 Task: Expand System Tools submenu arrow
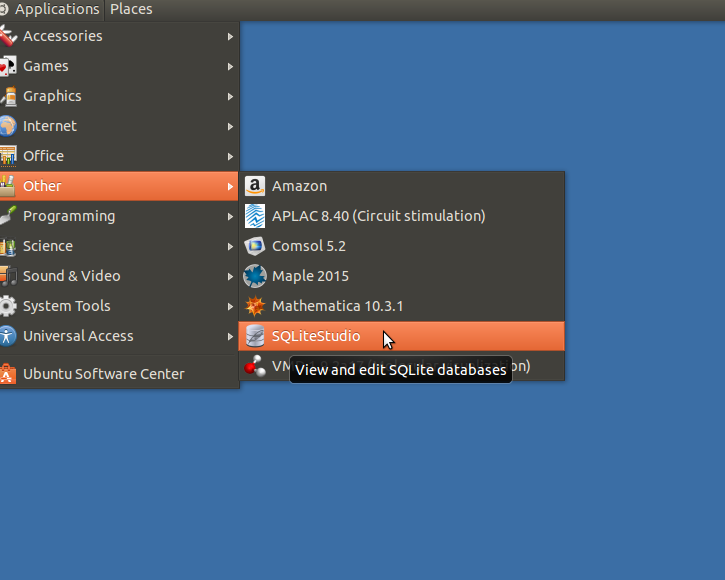(x=230, y=307)
